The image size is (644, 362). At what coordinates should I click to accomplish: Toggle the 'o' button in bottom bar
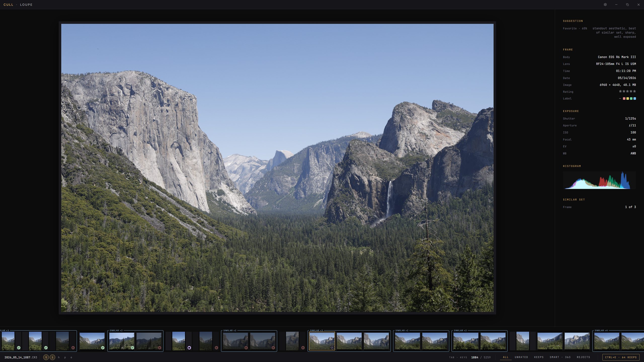click(71, 357)
